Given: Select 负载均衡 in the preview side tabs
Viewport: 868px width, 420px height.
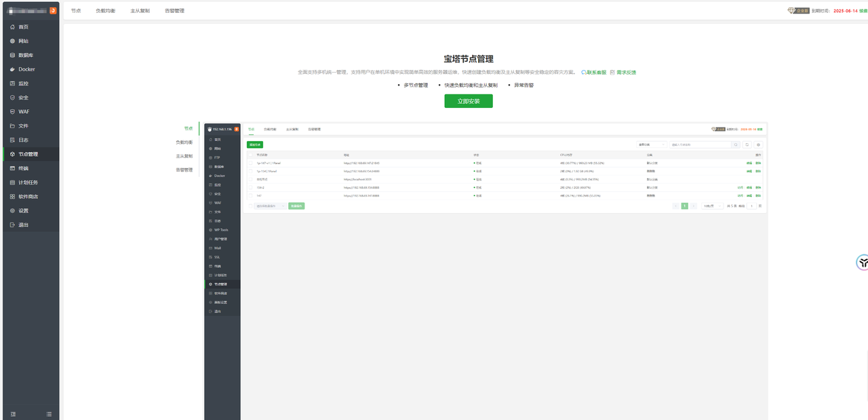Looking at the screenshot, I should pos(184,142).
